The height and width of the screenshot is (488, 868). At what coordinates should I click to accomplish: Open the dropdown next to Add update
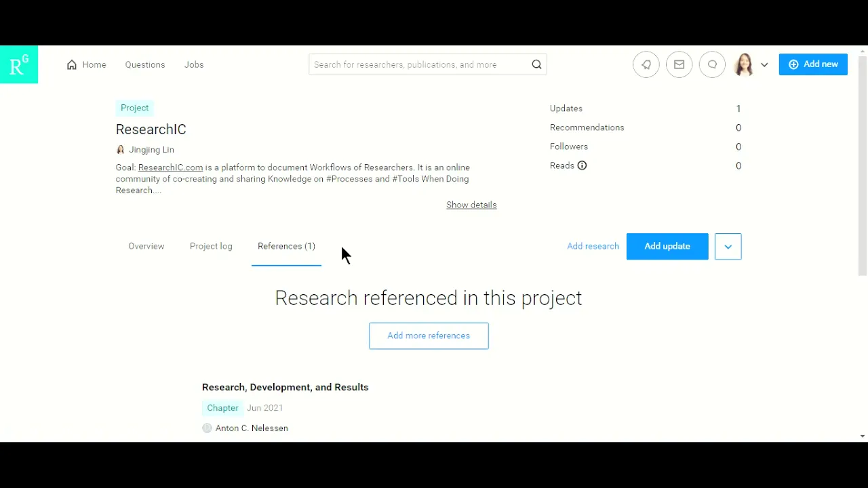tap(728, 247)
